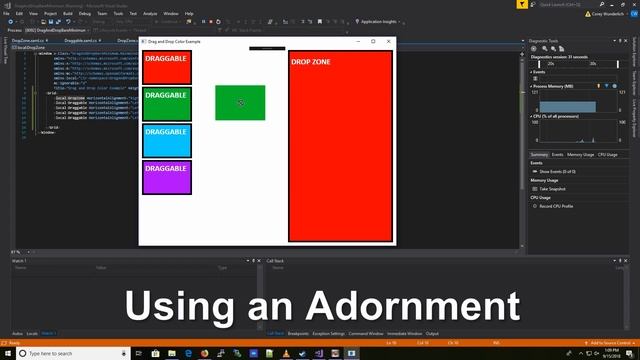
Task: Click the Show Events link
Action: (x=558, y=171)
